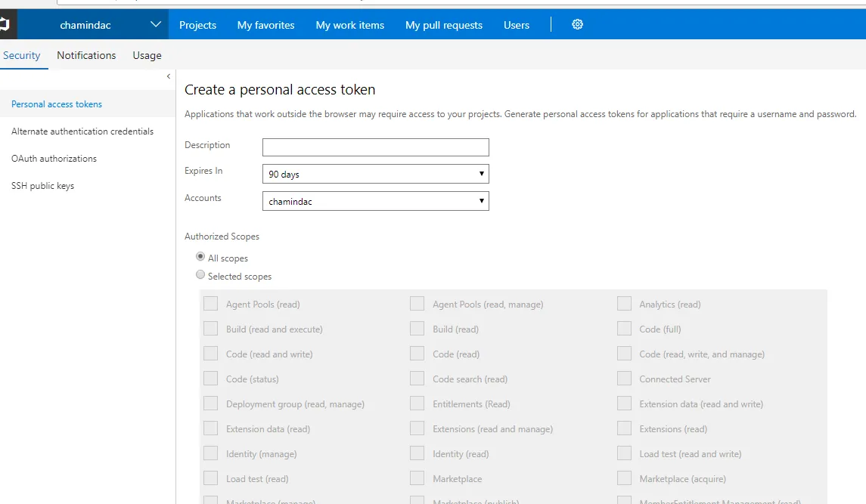Expand the Expires In dropdown
The width and height of the screenshot is (866, 504).
375,174
